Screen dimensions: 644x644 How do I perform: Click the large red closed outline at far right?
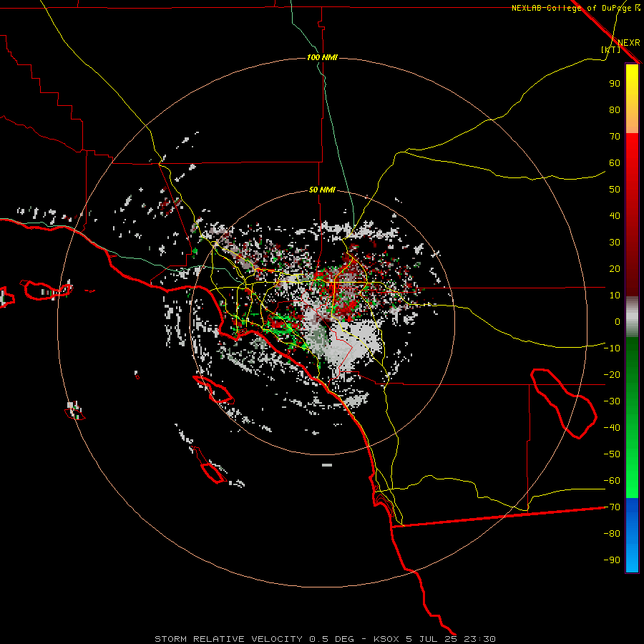point(563,404)
